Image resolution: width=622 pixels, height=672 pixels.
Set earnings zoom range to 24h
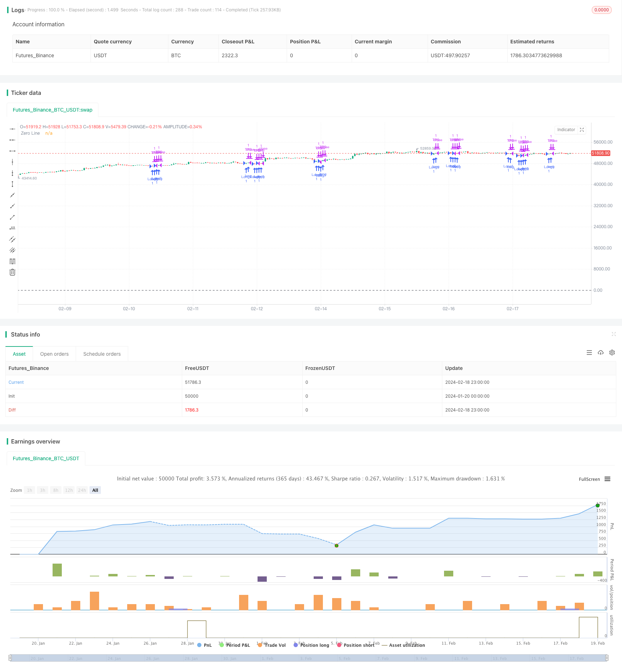point(82,490)
